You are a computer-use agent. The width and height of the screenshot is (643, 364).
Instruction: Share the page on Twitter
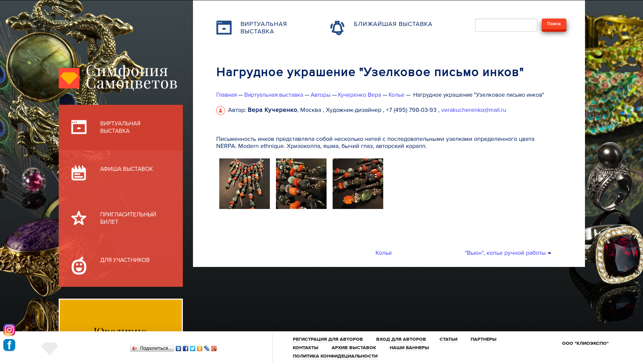click(193, 348)
